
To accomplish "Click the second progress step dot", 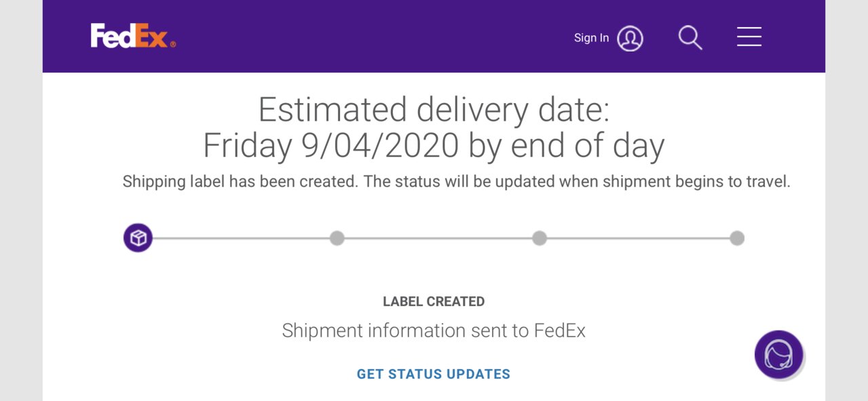I will pos(337,238).
